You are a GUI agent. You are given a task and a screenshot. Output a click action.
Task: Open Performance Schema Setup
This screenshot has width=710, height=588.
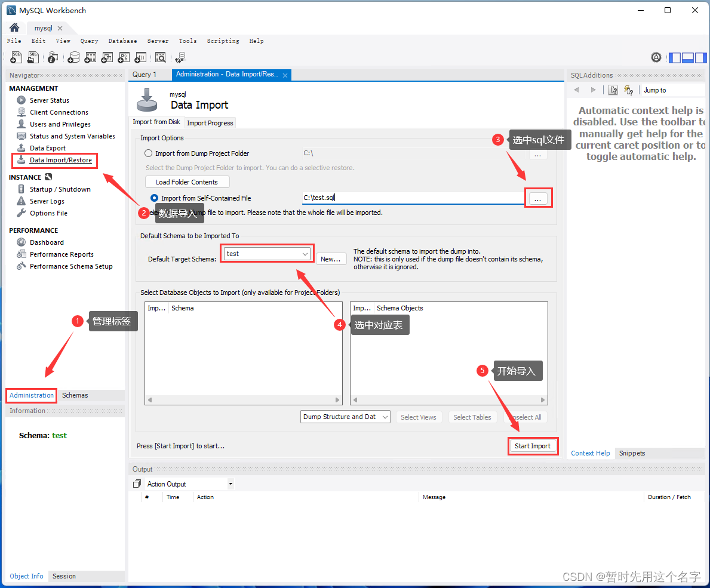tap(71, 266)
